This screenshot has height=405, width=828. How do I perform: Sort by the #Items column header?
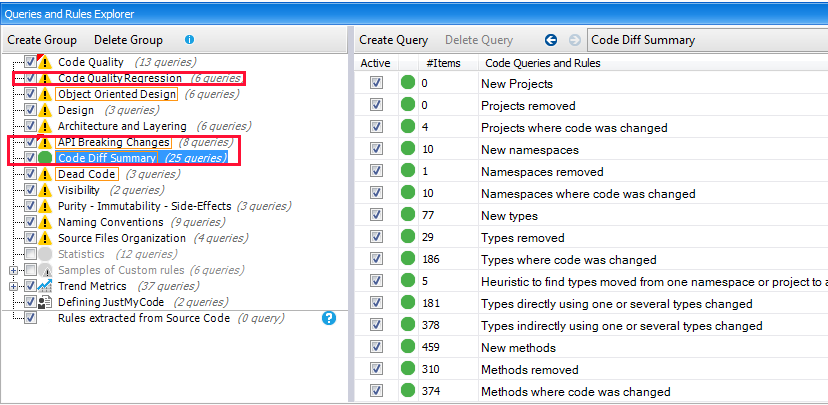pos(442,63)
